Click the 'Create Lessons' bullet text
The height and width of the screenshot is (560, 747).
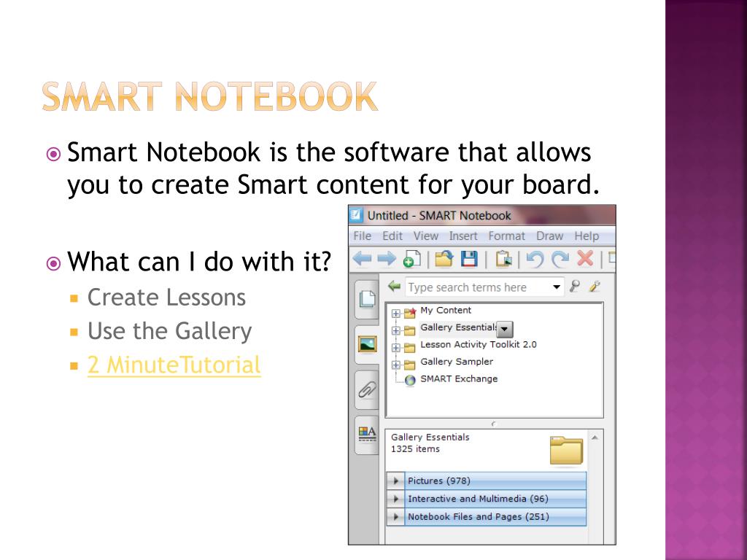click(166, 297)
